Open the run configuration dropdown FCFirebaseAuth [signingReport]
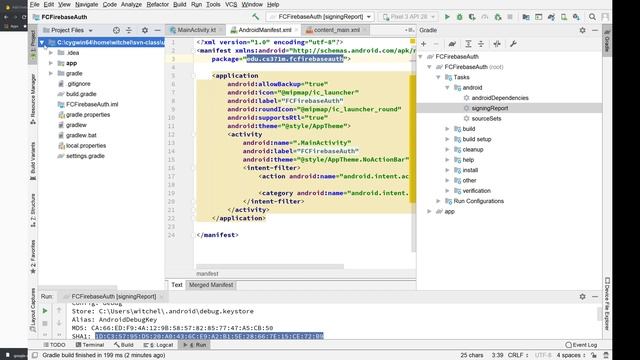 click(320, 17)
